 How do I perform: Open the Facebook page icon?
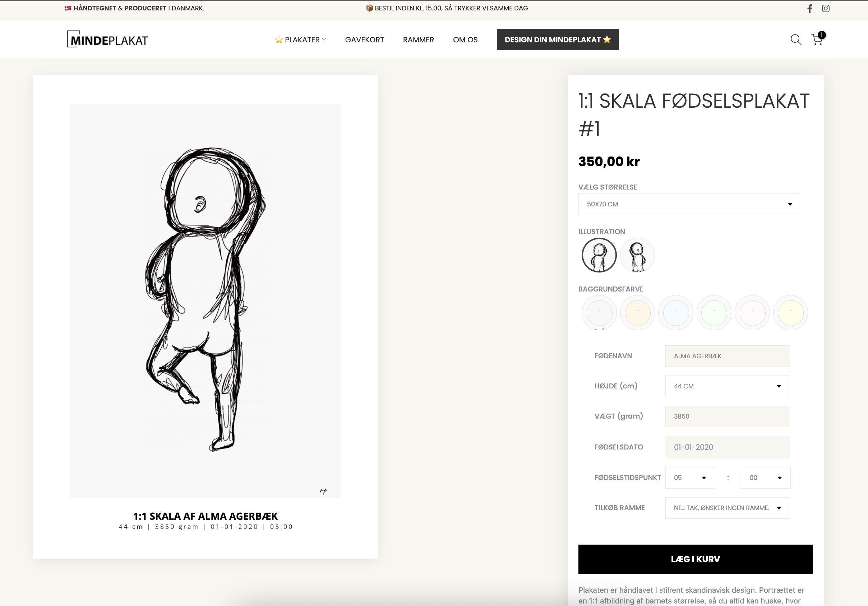pos(809,8)
